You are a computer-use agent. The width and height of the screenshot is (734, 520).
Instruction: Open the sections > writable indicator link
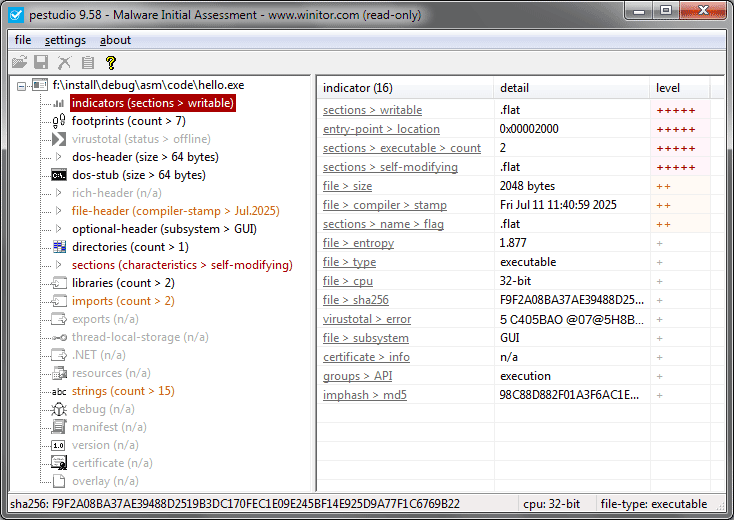coord(372,110)
